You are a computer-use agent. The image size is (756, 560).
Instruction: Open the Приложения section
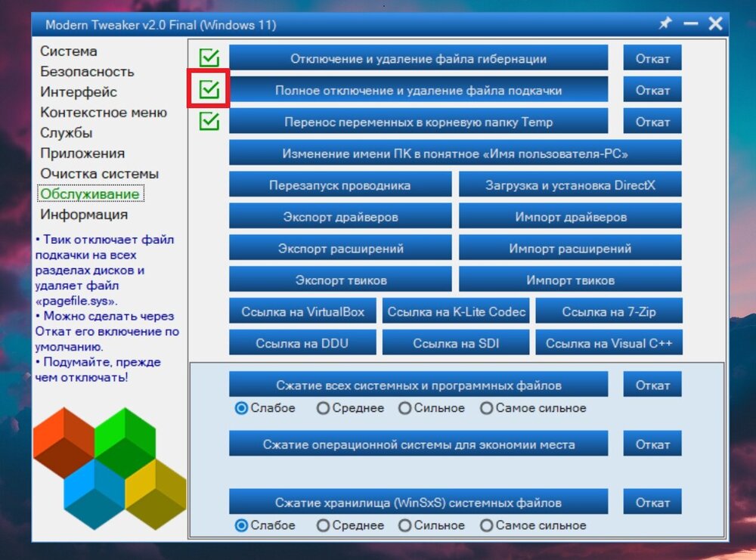tap(82, 153)
